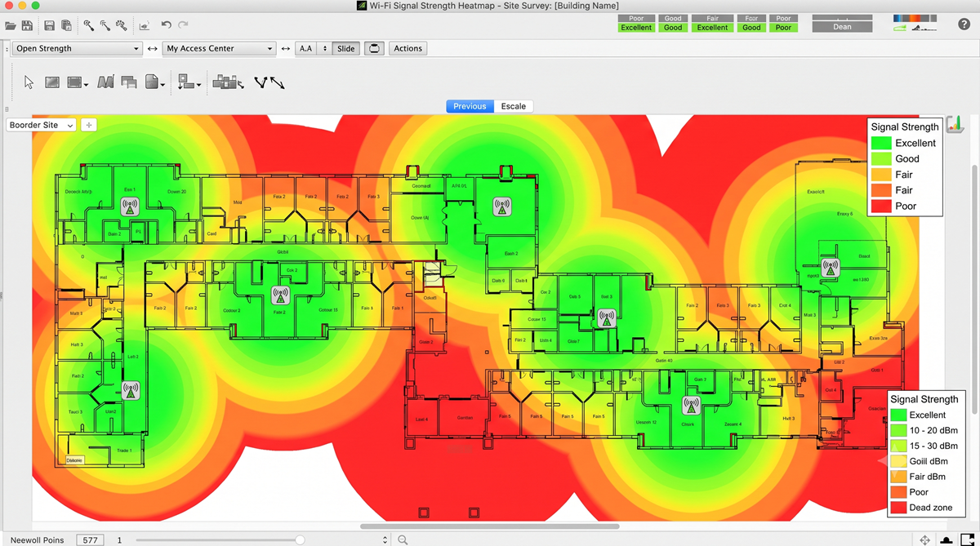Toggle the Slide button

[x=346, y=48]
